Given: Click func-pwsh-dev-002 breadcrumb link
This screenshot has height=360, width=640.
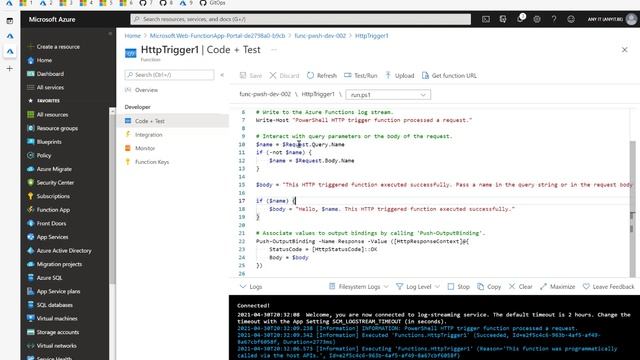Looking at the screenshot, I should click(320, 36).
